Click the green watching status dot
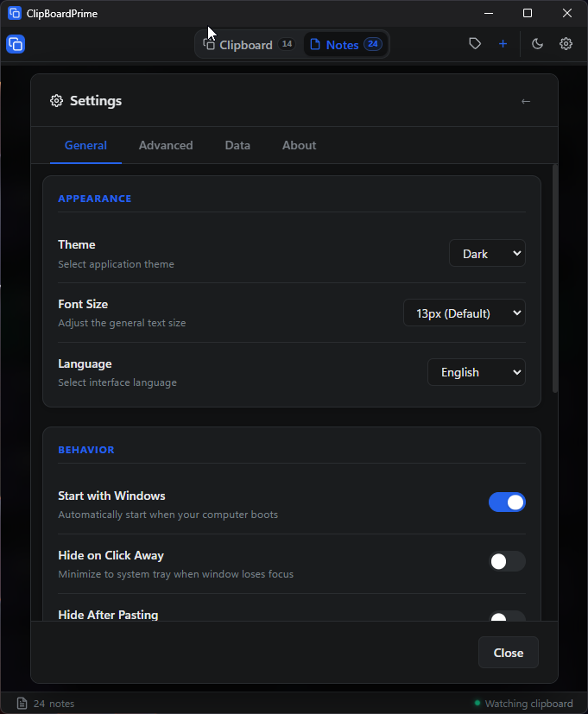Screen dimensions: 588x714 click(x=477, y=703)
